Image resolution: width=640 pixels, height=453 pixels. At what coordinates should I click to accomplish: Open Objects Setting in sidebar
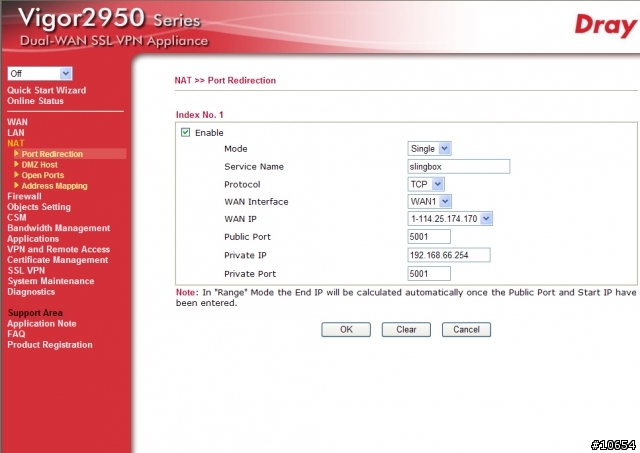click(39, 207)
